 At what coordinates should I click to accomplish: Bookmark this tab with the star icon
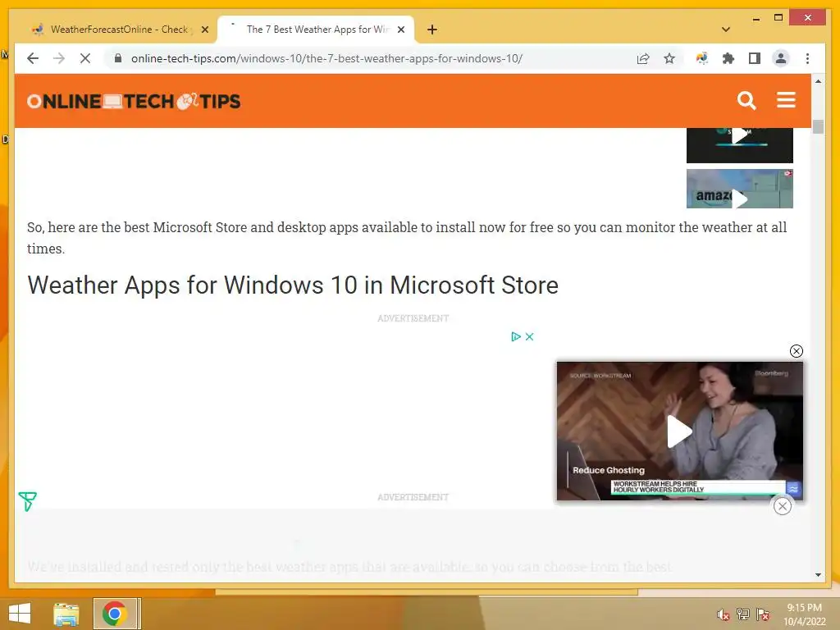[669, 58]
